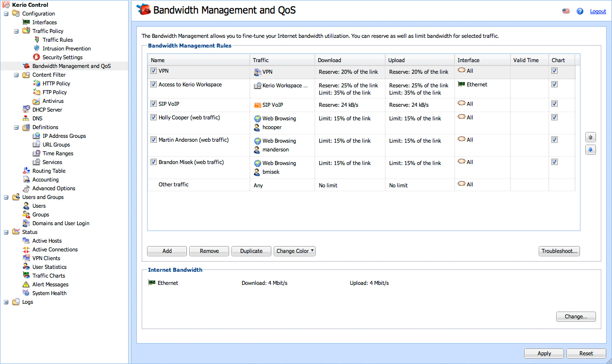The height and width of the screenshot is (364, 612).
Task: Open the Change Color dropdown
Action: (295, 251)
